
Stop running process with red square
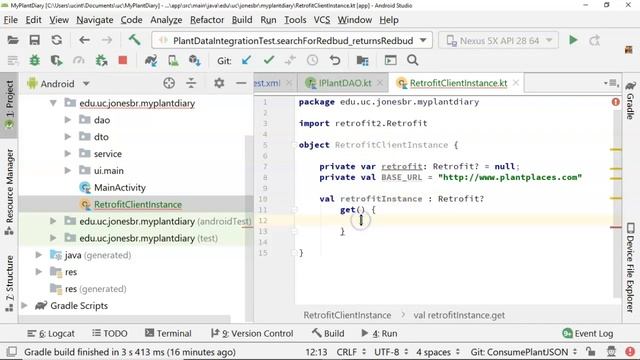[x=122, y=60]
